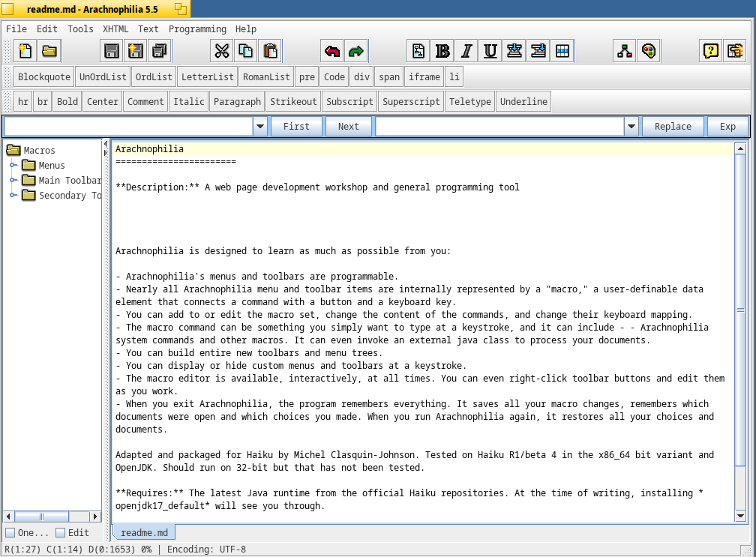Image resolution: width=756 pixels, height=557 pixels.
Task: Undo with the red arrow icon
Action: (332, 51)
